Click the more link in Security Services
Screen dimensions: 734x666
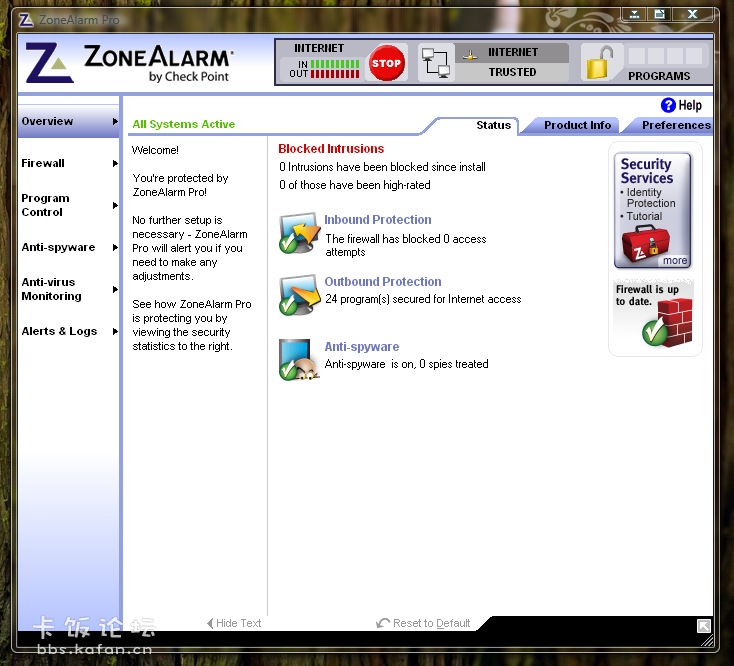(675, 261)
